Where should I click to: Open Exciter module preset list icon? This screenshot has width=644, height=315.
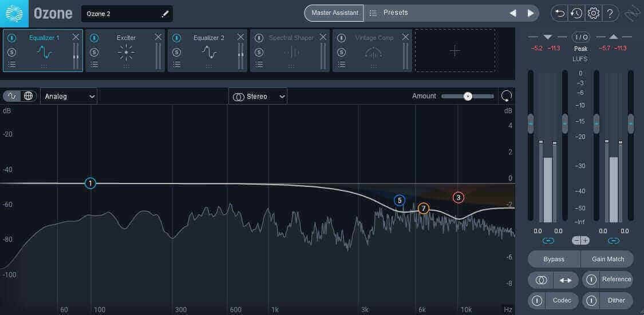[94, 65]
